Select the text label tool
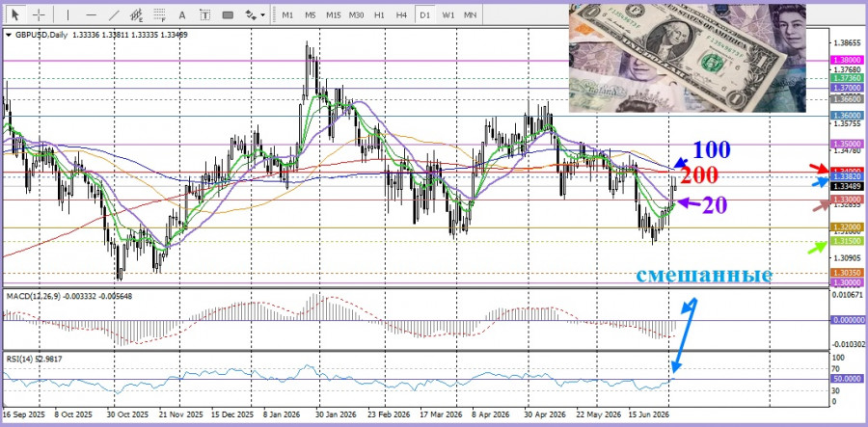This screenshot has height=427, width=868. pyautogui.click(x=205, y=14)
